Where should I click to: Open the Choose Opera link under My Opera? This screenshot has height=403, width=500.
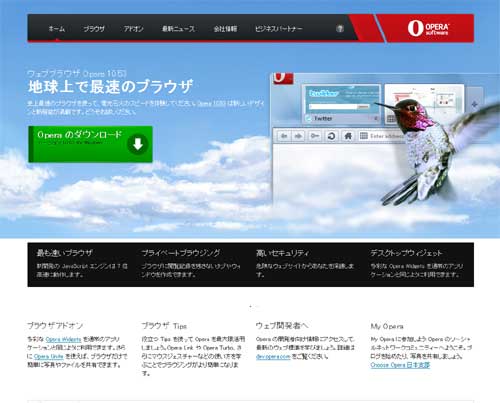click(x=400, y=365)
